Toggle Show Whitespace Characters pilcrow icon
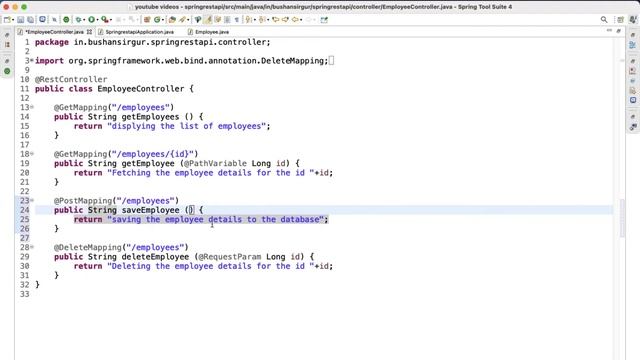The height and width of the screenshot is (360, 640). (236, 20)
